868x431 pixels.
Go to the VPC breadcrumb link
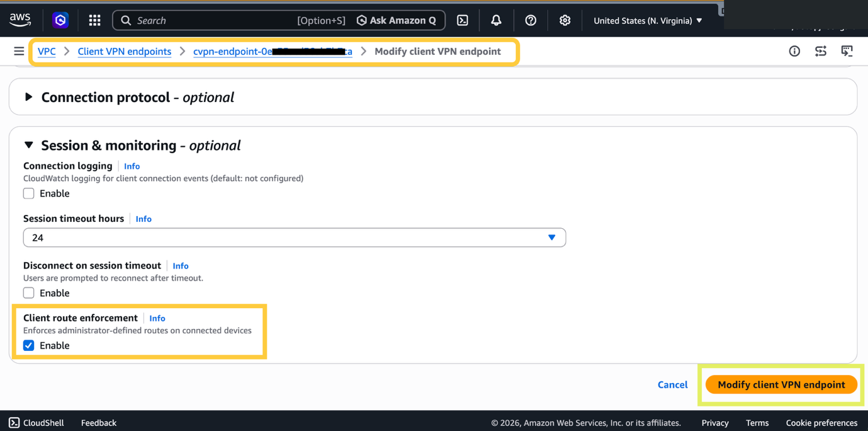point(47,51)
